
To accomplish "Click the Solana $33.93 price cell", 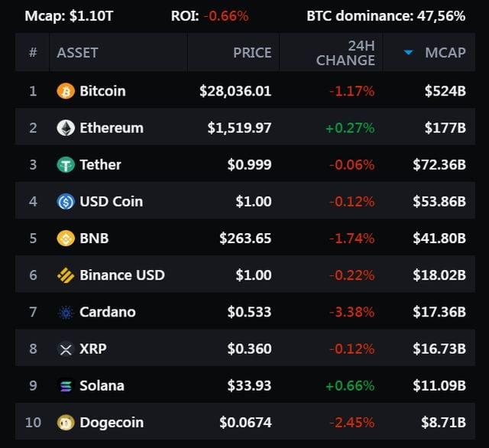I will click(249, 385).
